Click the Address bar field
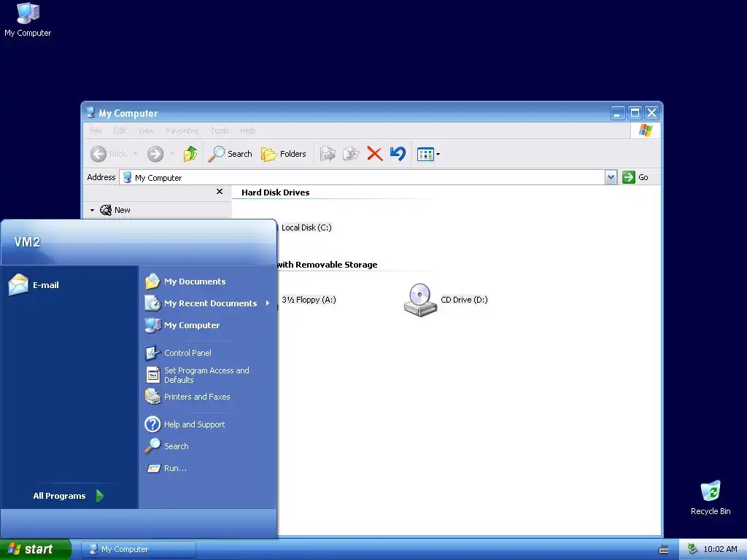Screen dimensions: 747x560 click(x=362, y=178)
